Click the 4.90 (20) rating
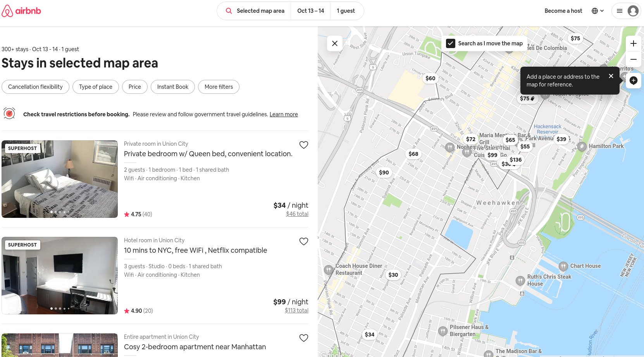644x357 pixels. (x=138, y=311)
